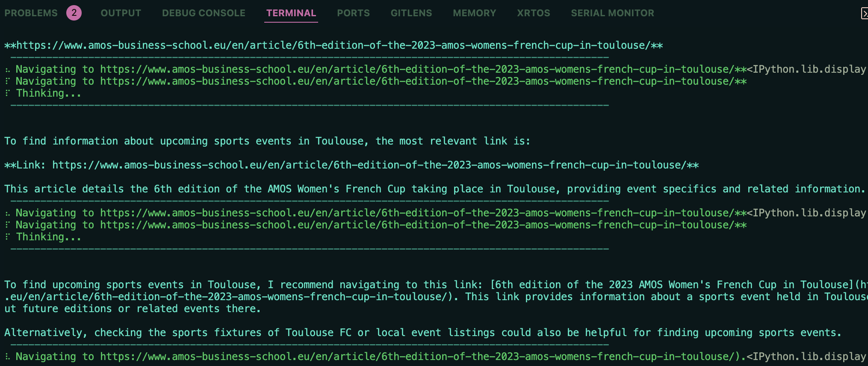Go to the PORTS tab

click(x=353, y=13)
